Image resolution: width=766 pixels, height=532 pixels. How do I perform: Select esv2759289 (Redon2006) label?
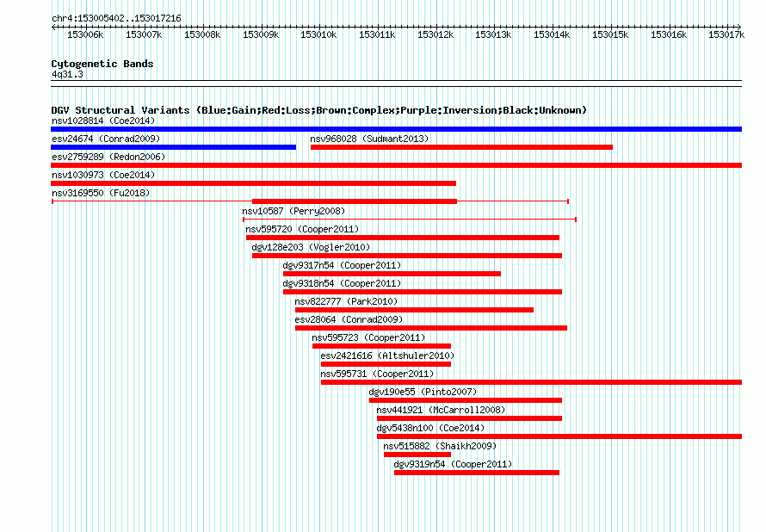pos(108,157)
